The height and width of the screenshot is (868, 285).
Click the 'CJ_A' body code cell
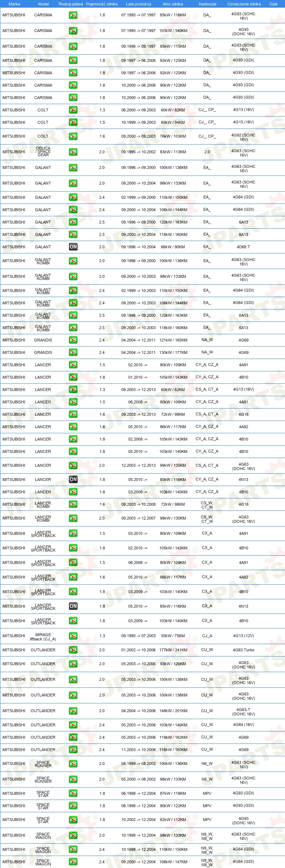click(207, 636)
